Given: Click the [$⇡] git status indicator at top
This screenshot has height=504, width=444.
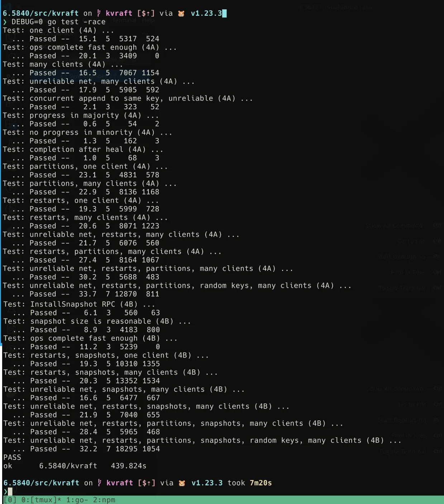Looking at the screenshot, I should tap(146, 13).
